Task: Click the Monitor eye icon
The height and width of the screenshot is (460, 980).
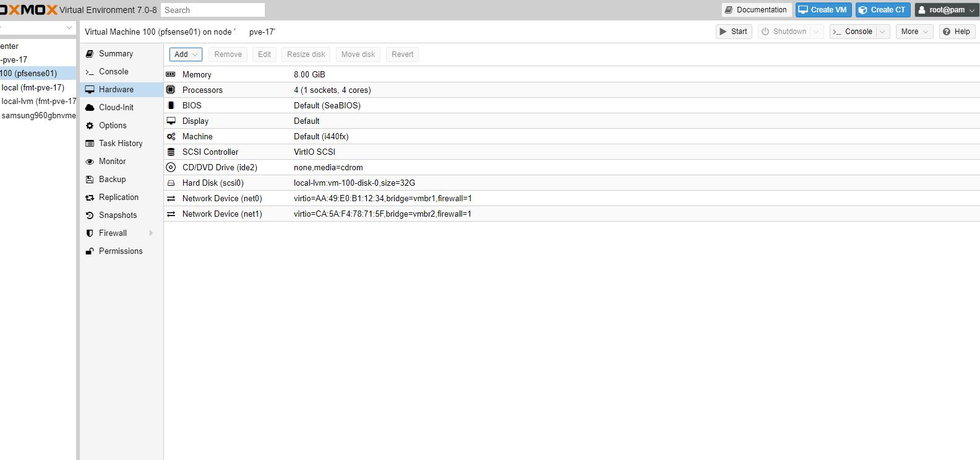Action: 90,162
